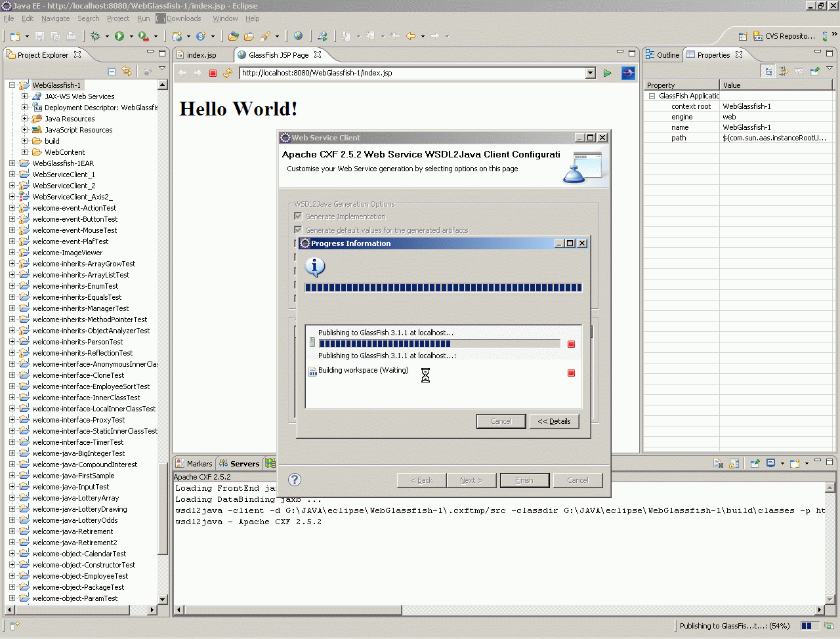840x639 pixels.
Task: Toggle Generate Implementation checkbox
Action: [x=298, y=216]
